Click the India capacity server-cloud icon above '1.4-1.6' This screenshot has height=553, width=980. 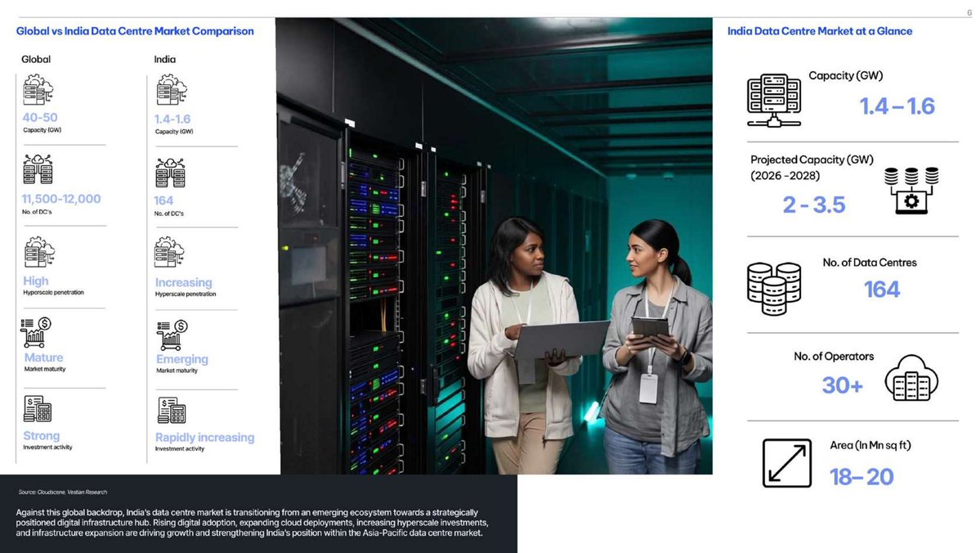pos(172,89)
